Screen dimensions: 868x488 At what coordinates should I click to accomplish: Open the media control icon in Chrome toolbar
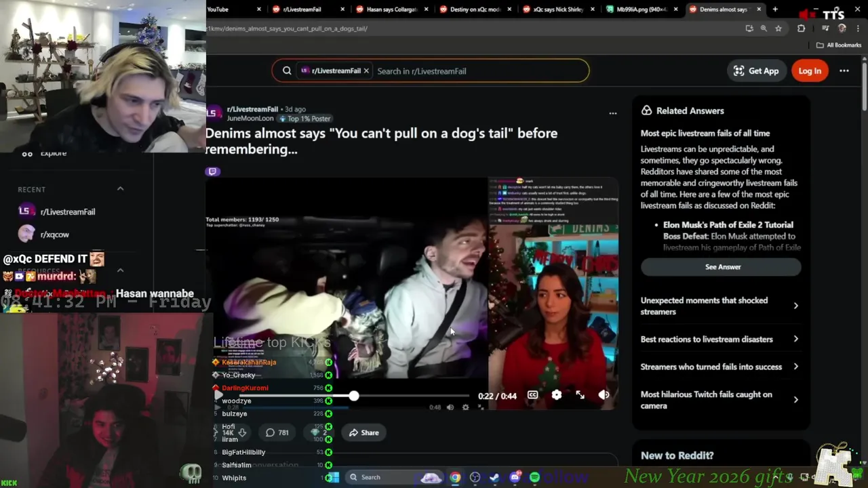point(825,28)
